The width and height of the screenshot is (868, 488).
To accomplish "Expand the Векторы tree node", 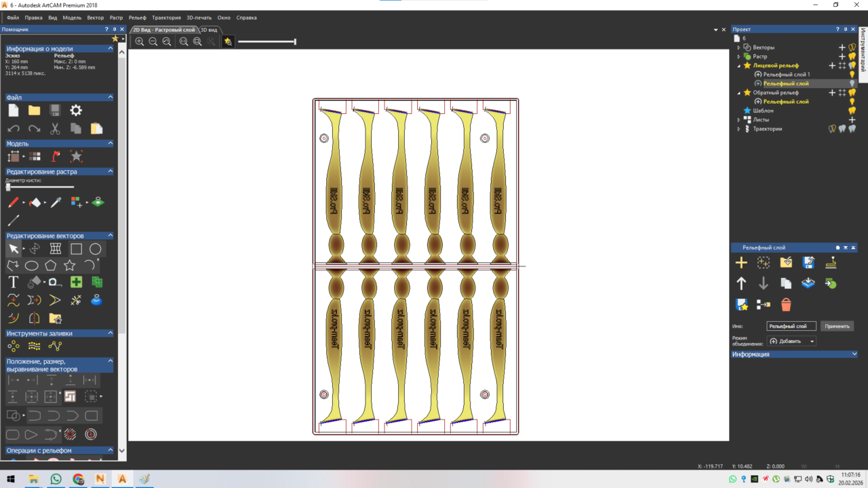I will pos(739,47).
